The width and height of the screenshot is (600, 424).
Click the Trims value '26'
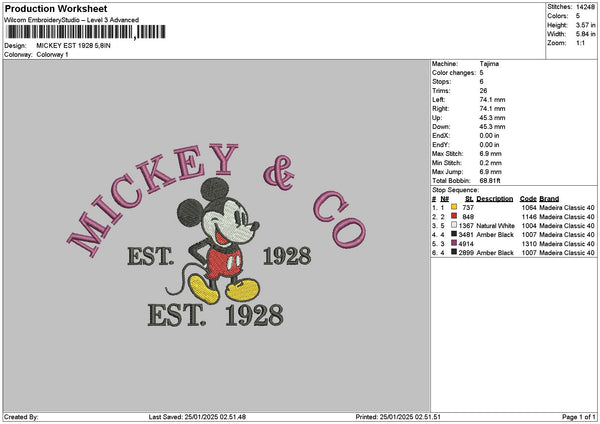[483, 91]
